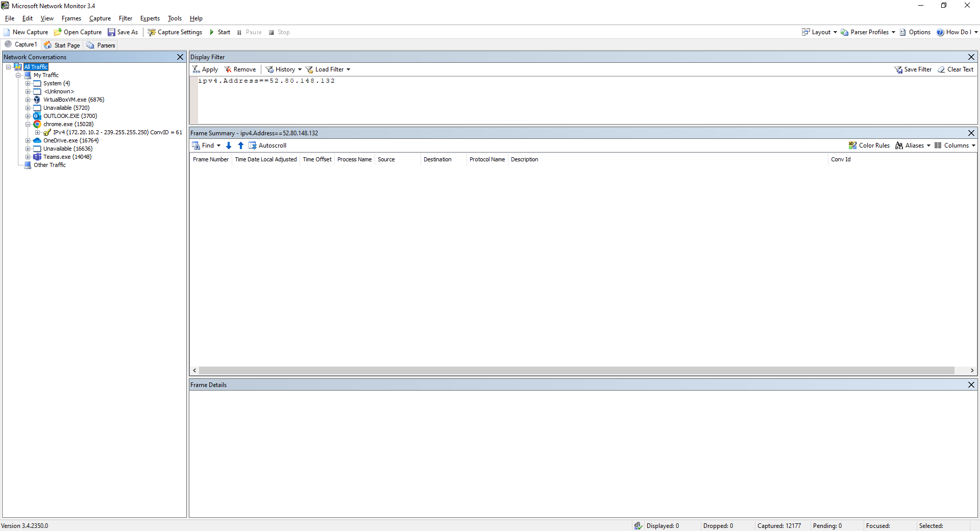Clear the filter text
Viewport: 980px width, 531px height.
point(955,69)
